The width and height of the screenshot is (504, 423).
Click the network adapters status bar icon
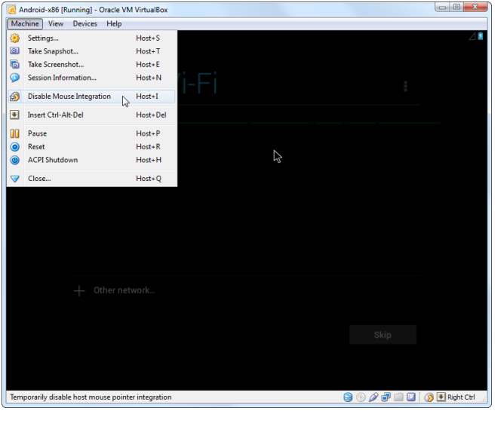click(386, 397)
